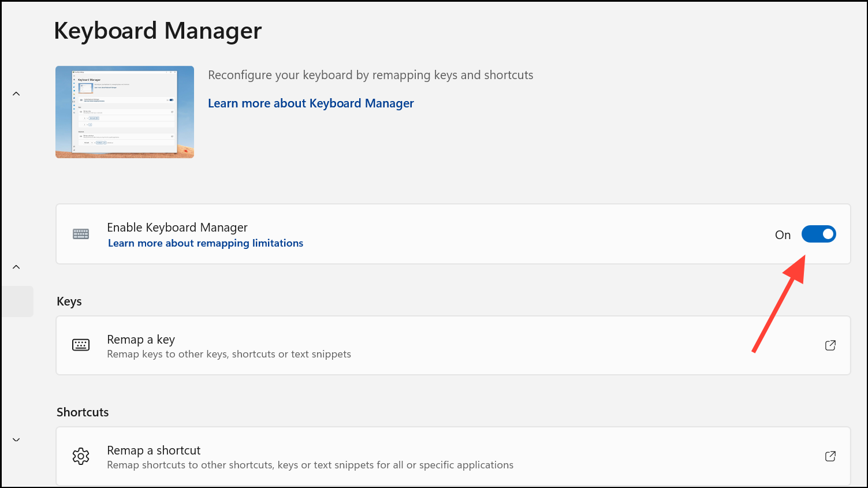Click the Remap a shortcut title text

tap(154, 450)
